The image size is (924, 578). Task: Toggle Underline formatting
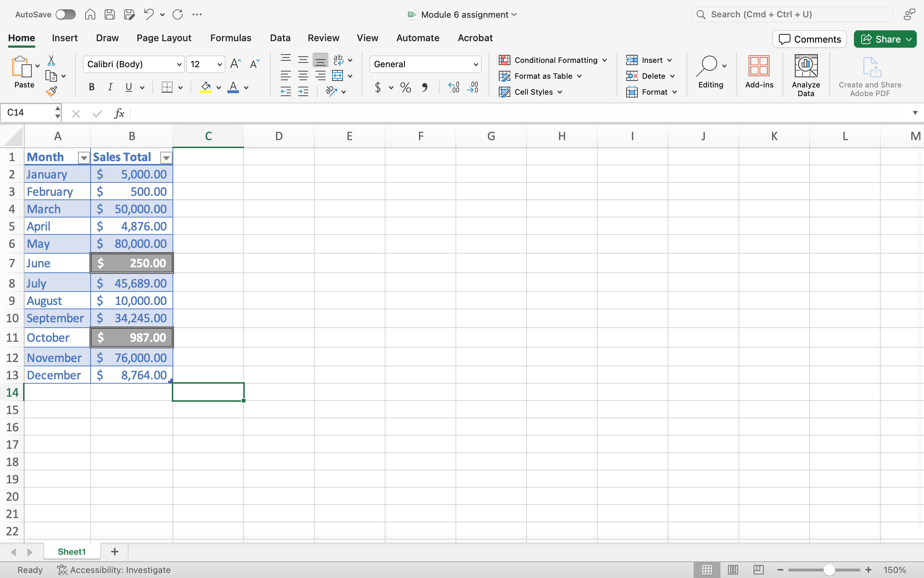click(x=129, y=87)
